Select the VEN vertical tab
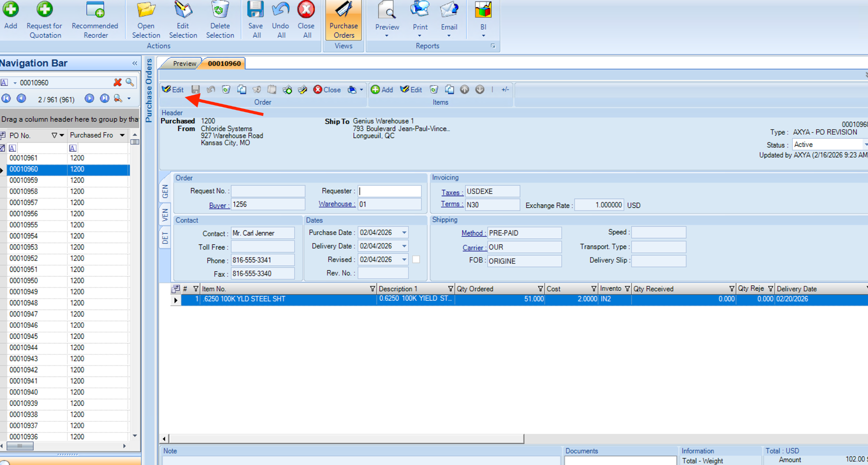Viewport: 868px width, 465px height. [x=165, y=215]
